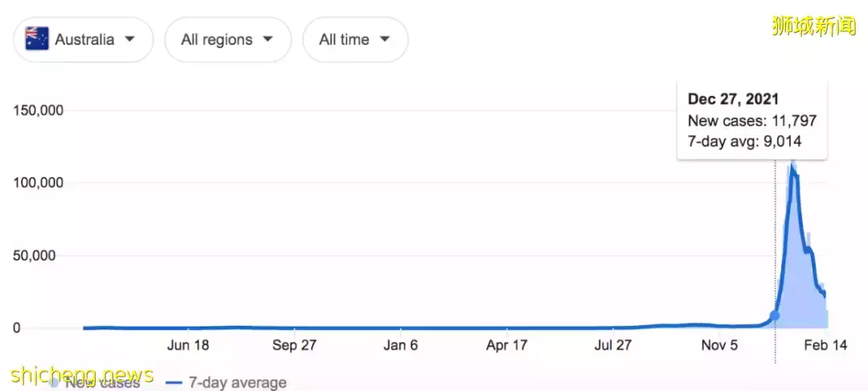
Task: Click the 7-day average blue line swatch
Action: 174,383
